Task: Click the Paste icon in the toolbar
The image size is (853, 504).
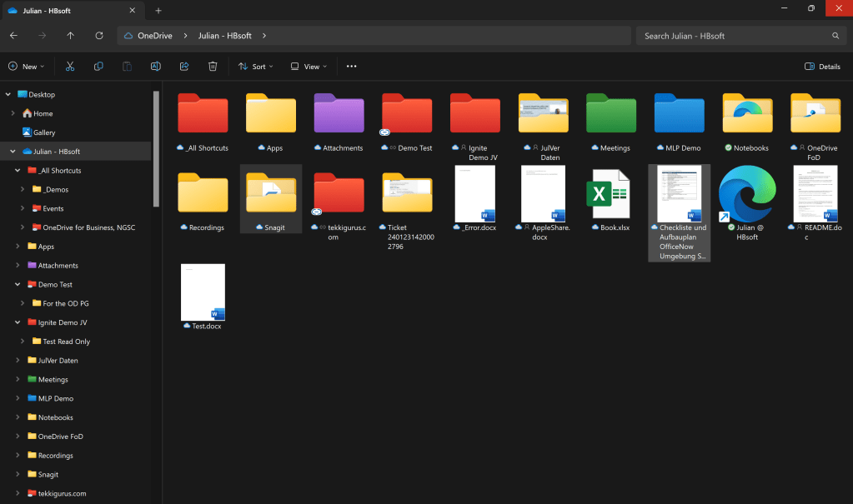Action: point(127,66)
